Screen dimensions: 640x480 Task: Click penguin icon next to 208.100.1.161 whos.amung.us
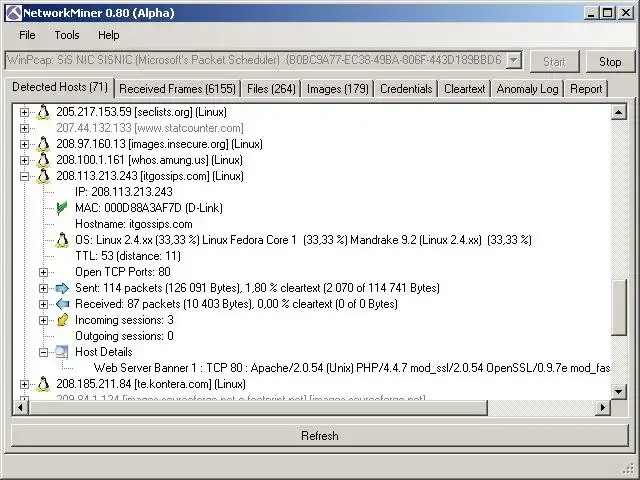[43, 160]
